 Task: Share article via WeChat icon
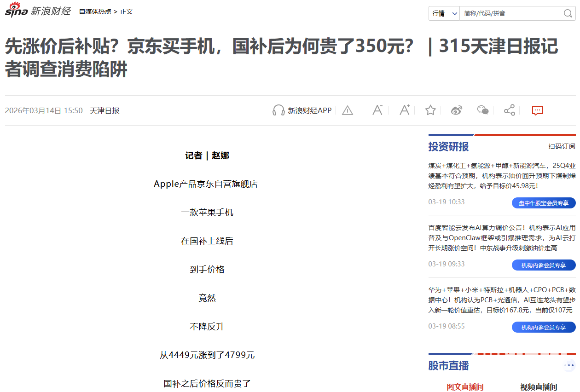(x=482, y=110)
